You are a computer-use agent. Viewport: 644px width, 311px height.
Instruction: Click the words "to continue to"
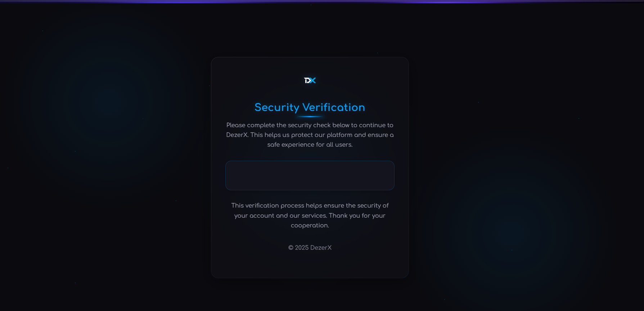(372, 125)
